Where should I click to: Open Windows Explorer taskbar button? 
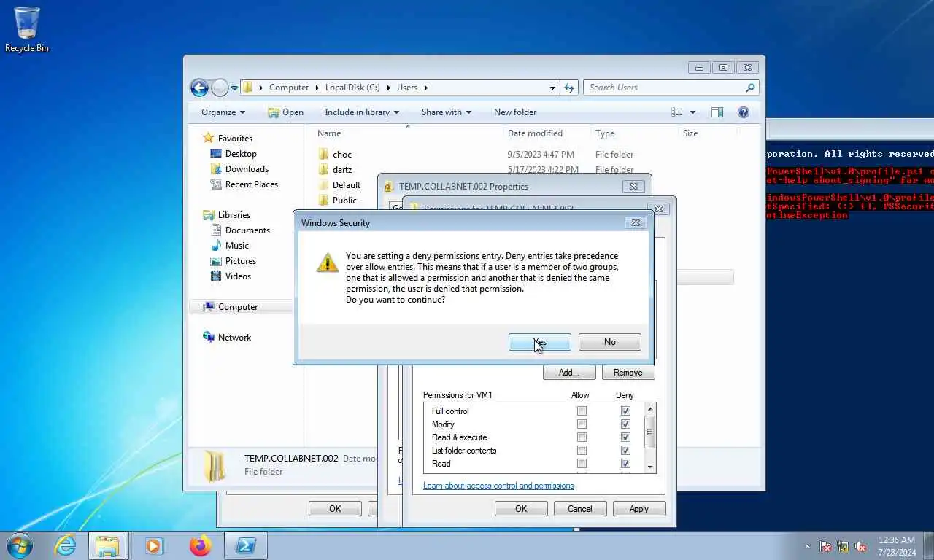[x=107, y=545]
